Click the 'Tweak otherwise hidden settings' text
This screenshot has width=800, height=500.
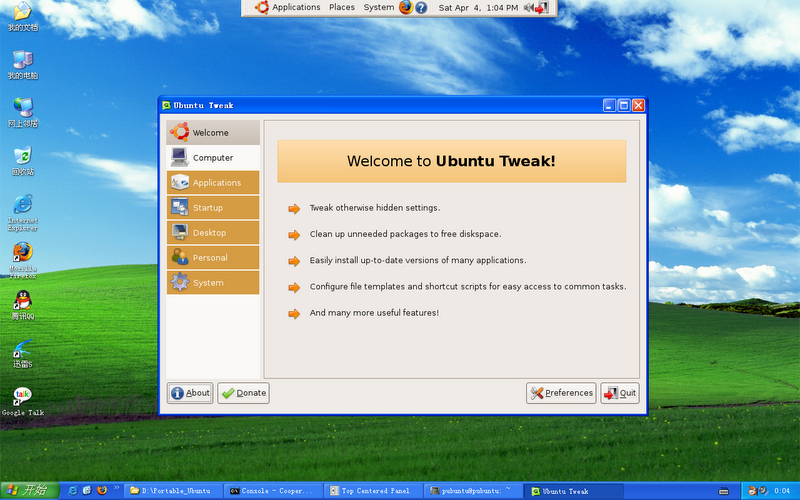click(375, 208)
